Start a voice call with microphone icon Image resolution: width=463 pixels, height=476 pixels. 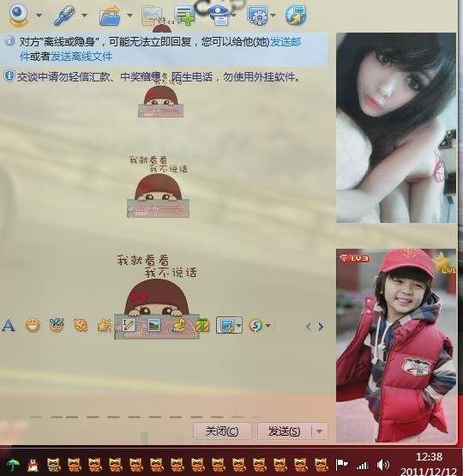pos(64,15)
